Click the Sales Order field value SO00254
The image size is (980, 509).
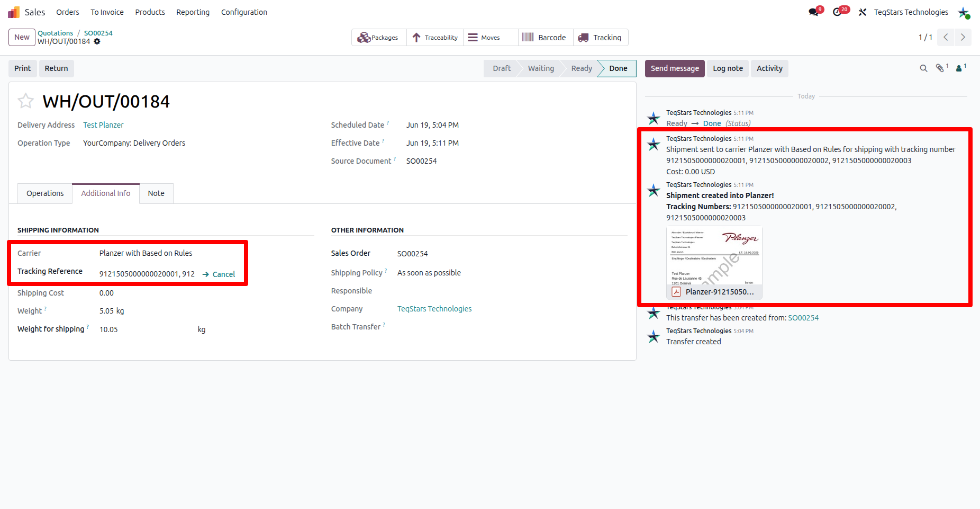pos(412,254)
